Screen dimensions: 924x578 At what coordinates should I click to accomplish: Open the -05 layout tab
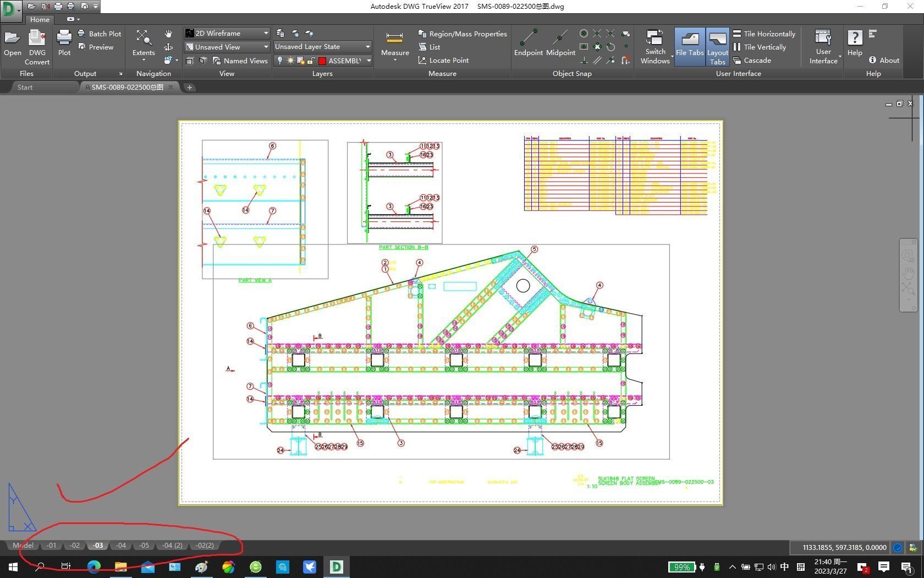click(x=144, y=546)
